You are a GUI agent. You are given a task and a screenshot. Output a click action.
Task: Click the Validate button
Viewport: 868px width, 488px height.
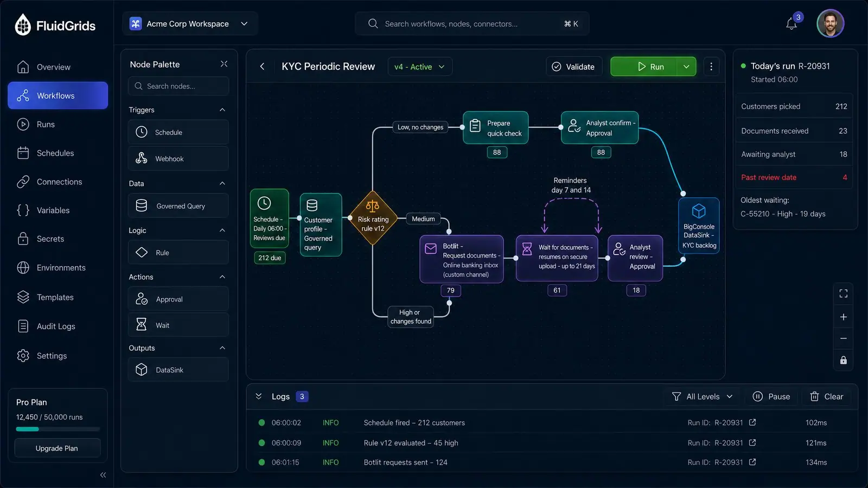(x=574, y=67)
